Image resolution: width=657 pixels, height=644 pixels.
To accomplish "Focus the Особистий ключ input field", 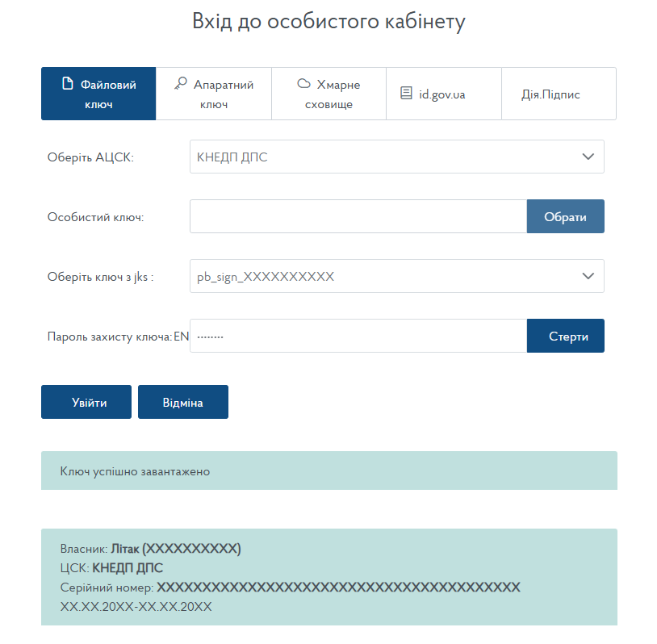I will (358, 217).
